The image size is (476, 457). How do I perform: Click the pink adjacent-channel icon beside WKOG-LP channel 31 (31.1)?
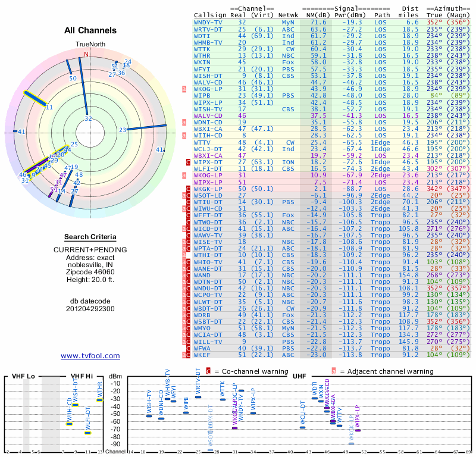(x=184, y=89)
